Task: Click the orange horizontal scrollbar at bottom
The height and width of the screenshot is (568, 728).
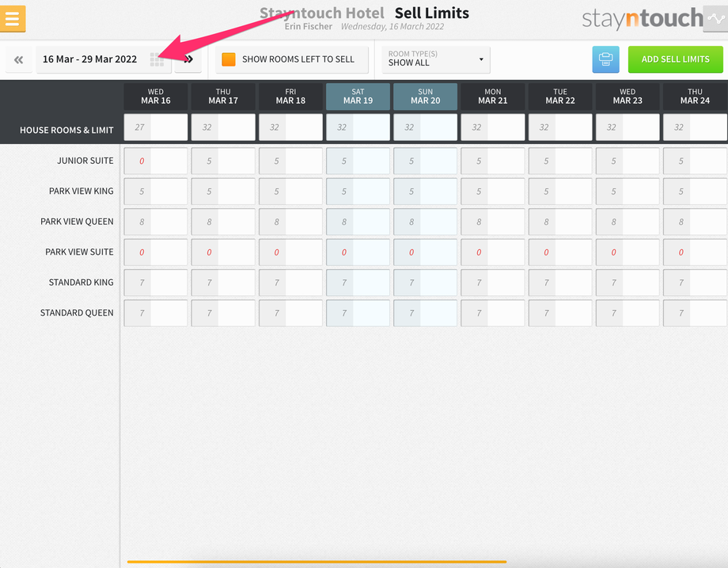Action: (317, 562)
